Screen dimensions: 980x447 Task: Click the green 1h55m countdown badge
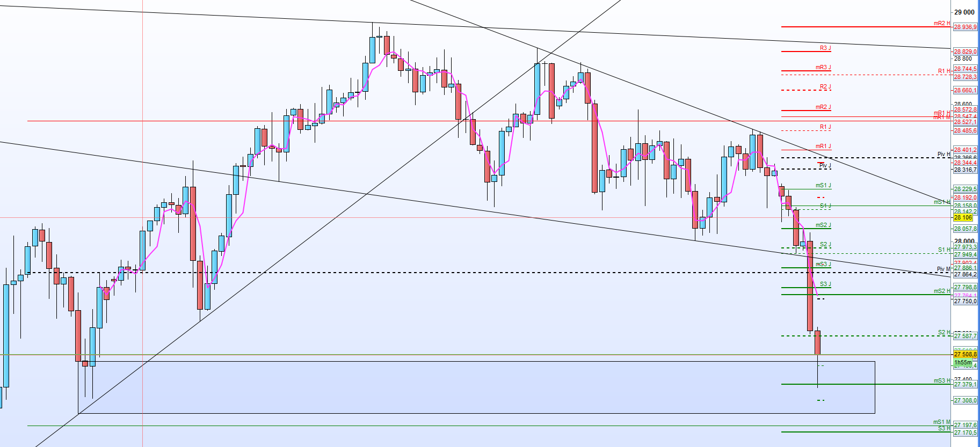click(963, 363)
